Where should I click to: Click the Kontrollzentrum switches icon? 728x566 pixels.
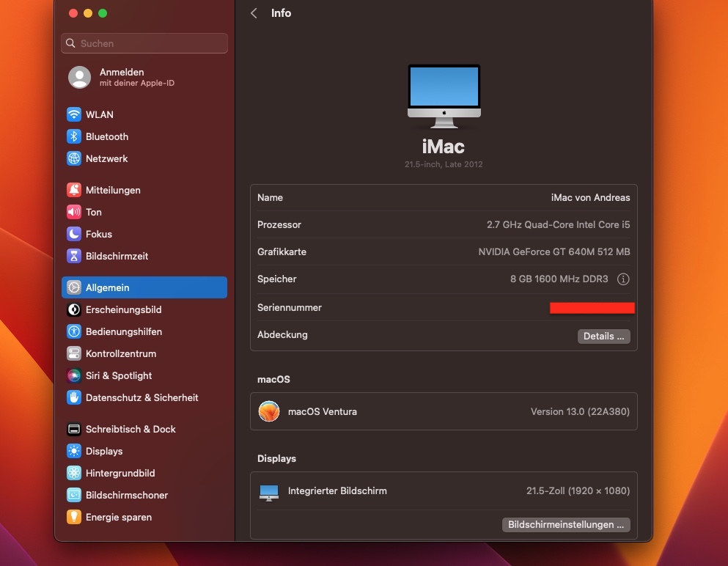74,353
